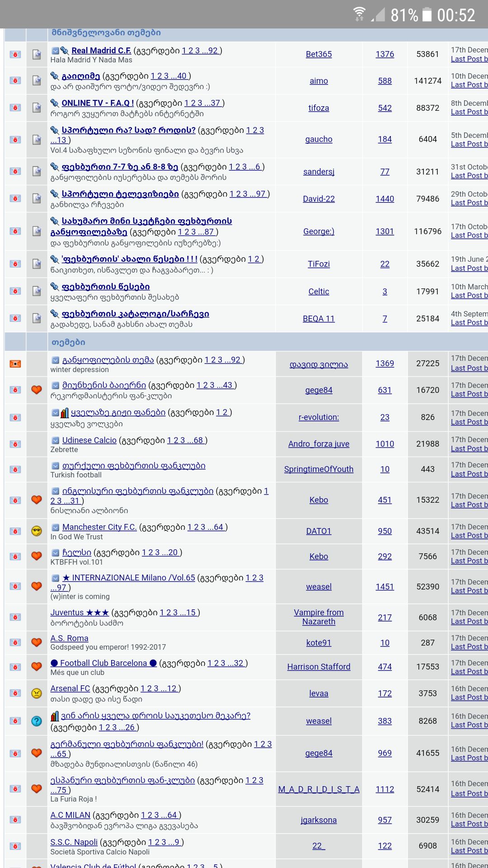Open reply count 1112 in MADRIDISTA row
Screen dimensions: 488x868
[385, 789]
